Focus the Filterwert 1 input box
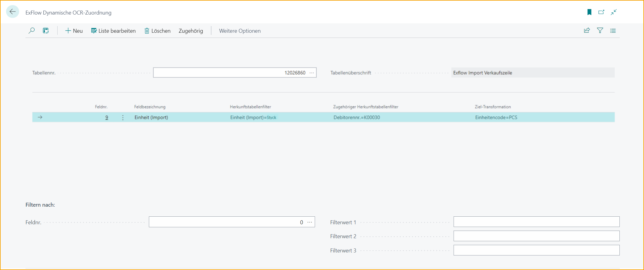644x270 pixels. [x=536, y=222]
